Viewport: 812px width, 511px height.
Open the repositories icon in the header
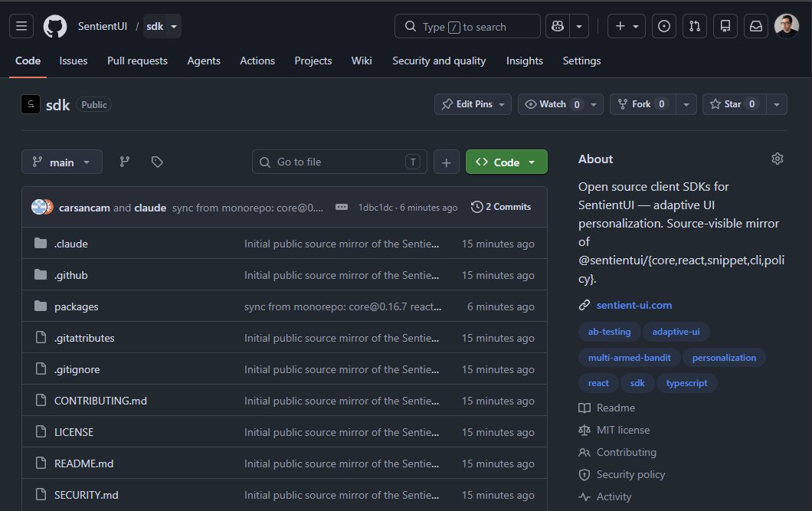pos(725,26)
